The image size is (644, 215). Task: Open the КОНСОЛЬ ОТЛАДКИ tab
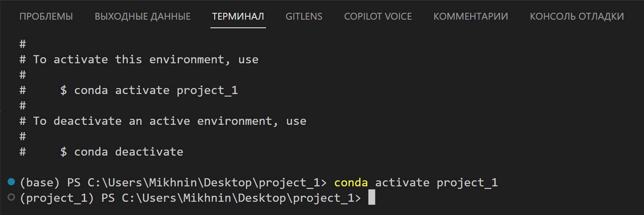coord(576,17)
